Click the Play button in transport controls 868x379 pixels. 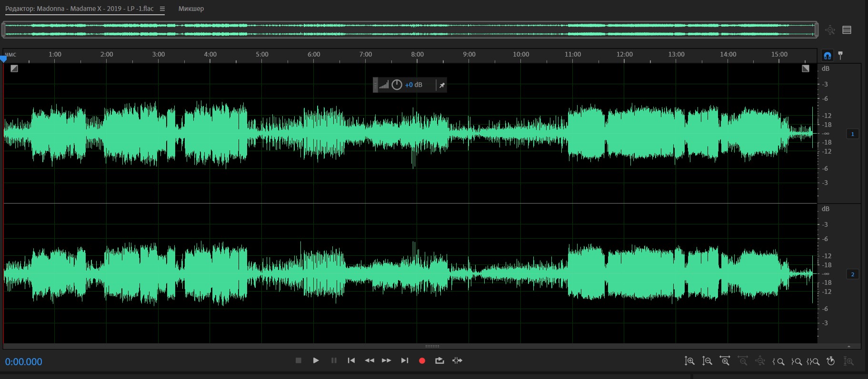tap(316, 360)
